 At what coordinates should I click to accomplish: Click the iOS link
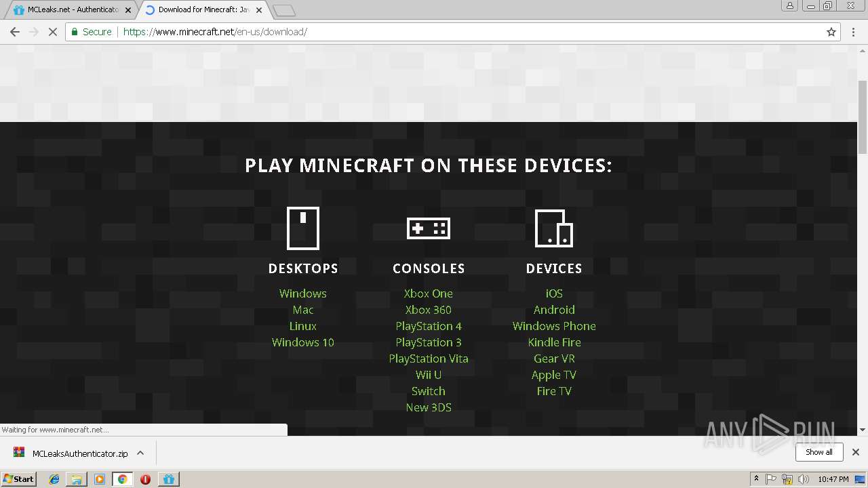point(554,293)
